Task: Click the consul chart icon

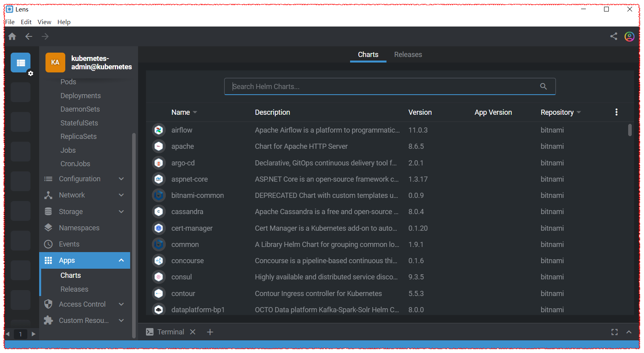Action: click(x=159, y=277)
